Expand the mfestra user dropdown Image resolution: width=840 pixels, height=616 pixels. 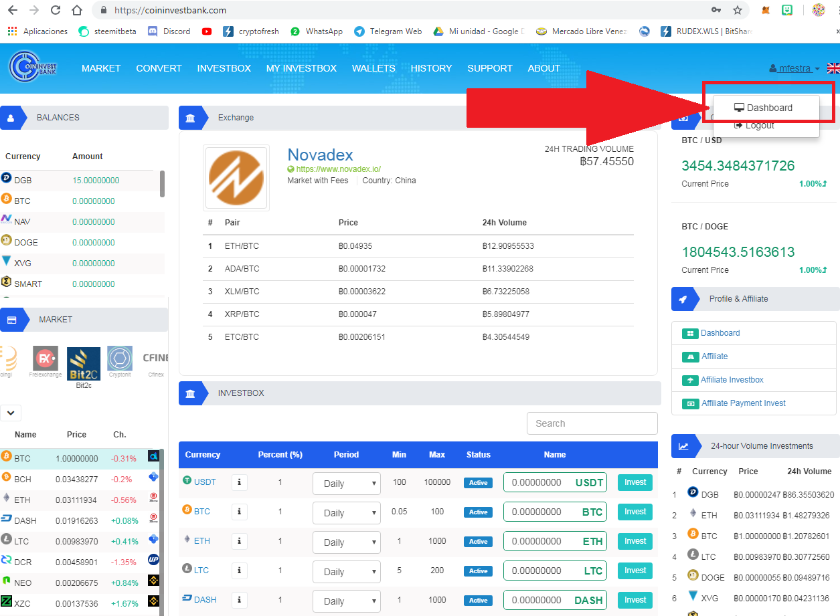[794, 68]
